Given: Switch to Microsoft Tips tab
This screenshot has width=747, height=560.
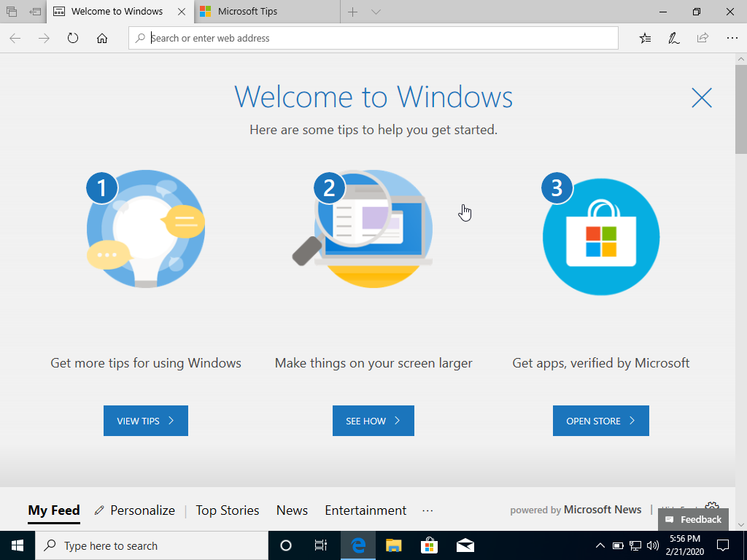Looking at the screenshot, I should pyautogui.click(x=267, y=12).
